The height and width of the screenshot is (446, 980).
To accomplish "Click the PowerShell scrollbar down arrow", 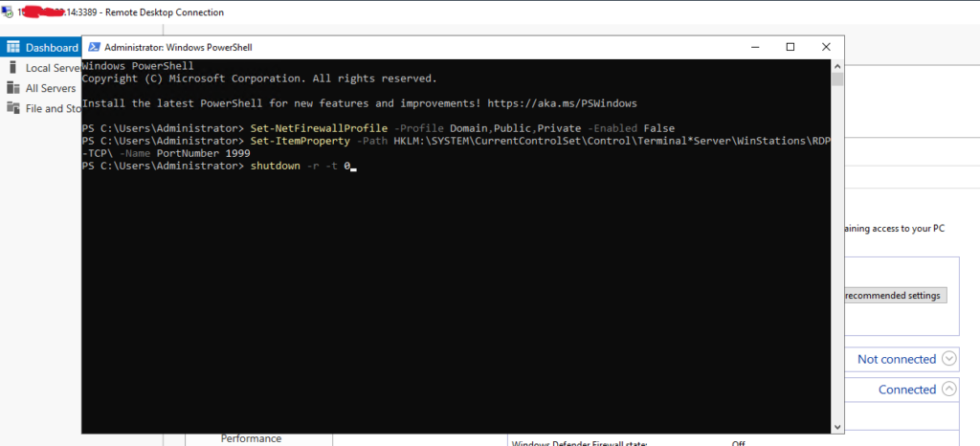I will point(837,428).
